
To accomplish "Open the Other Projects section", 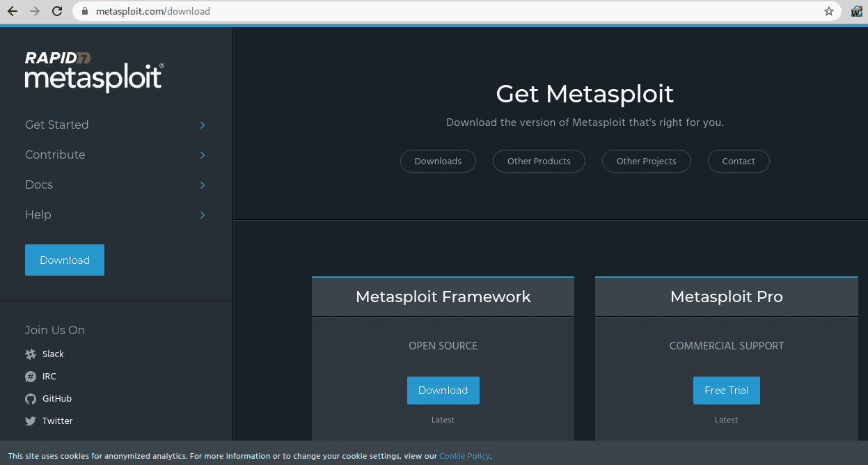I will click(646, 161).
